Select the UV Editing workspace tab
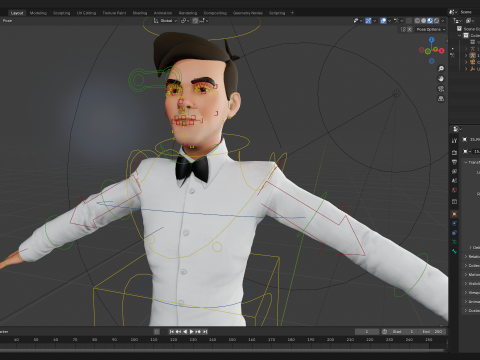 (86, 13)
